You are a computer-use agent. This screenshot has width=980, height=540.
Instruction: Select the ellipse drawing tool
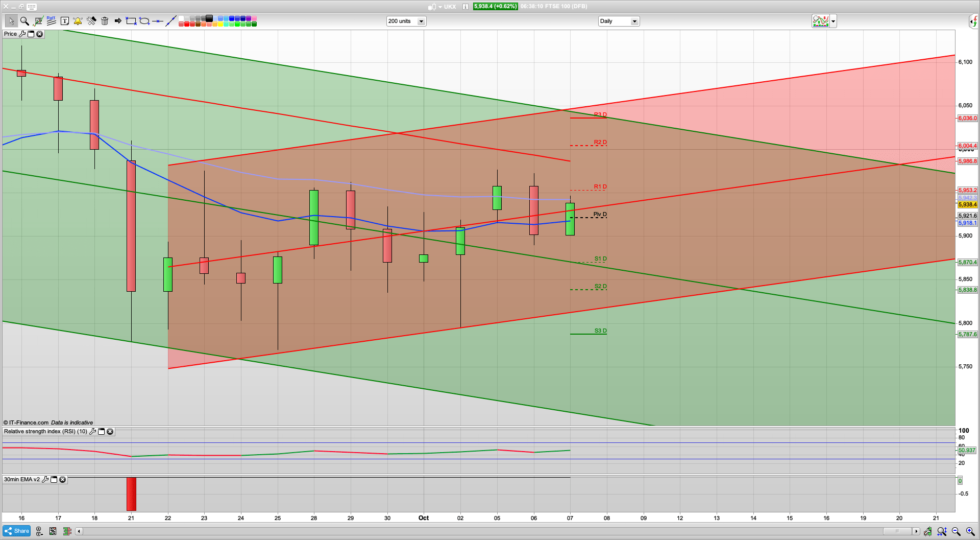tap(143, 20)
